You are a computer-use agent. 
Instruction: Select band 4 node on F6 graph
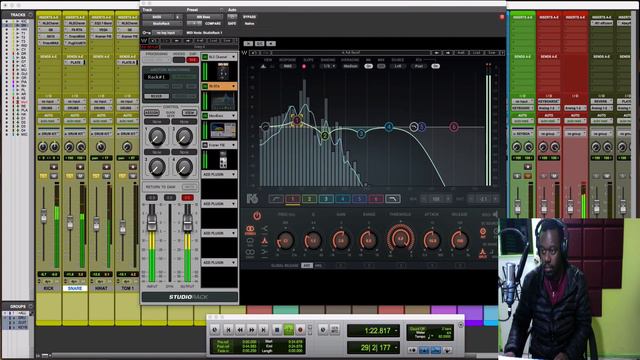[389, 127]
